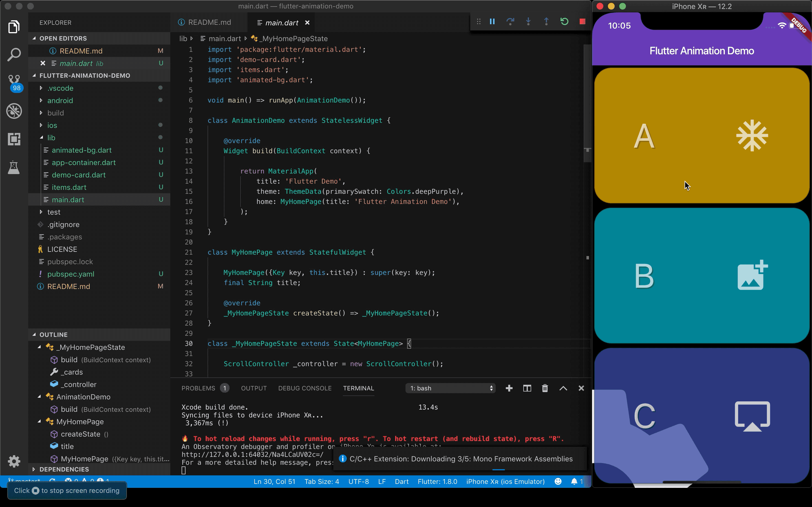The image size is (812, 507).
Task: Open the Search view in activity bar
Action: (x=14, y=55)
